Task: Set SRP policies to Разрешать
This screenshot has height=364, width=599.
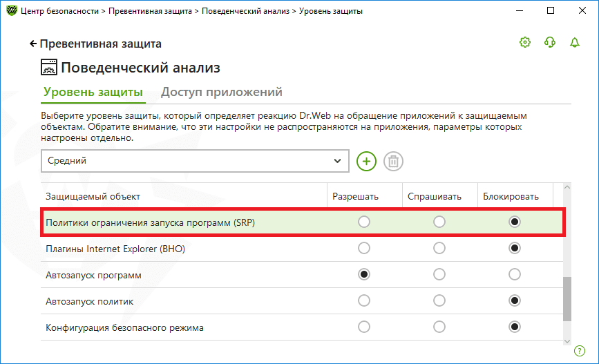Action: pyautogui.click(x=363, y=222)
